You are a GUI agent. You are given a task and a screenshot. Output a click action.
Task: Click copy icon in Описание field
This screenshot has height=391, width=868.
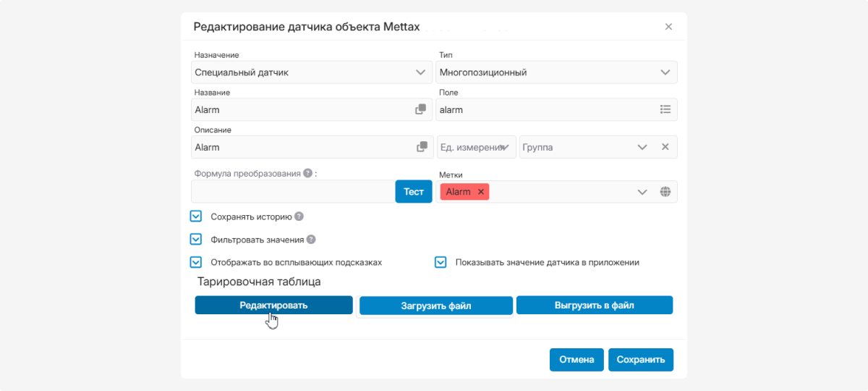click(x=422, y=147)
